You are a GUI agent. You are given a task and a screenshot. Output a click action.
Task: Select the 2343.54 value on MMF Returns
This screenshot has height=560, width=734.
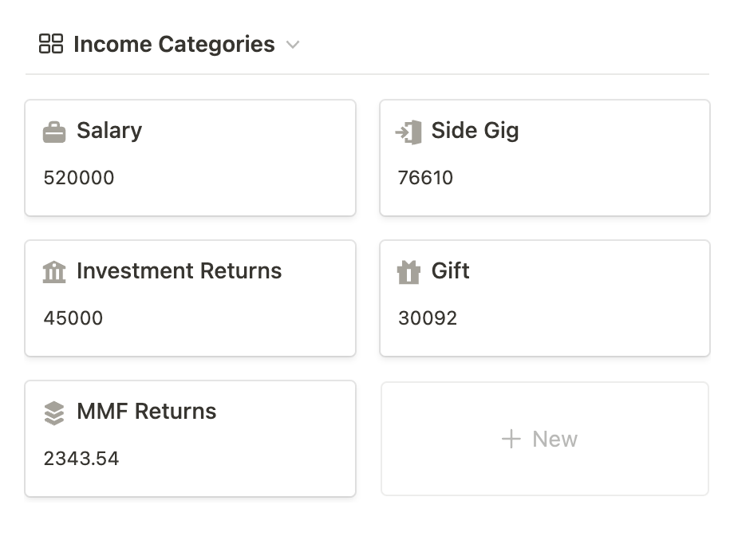tap(81, 458)
